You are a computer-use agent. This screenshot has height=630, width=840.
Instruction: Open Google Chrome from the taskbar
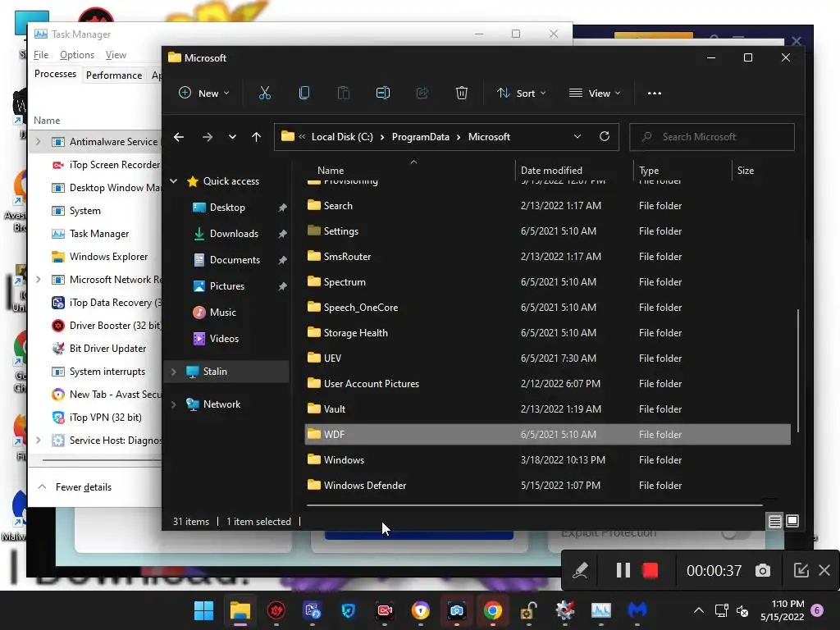[x=492, y=610]
